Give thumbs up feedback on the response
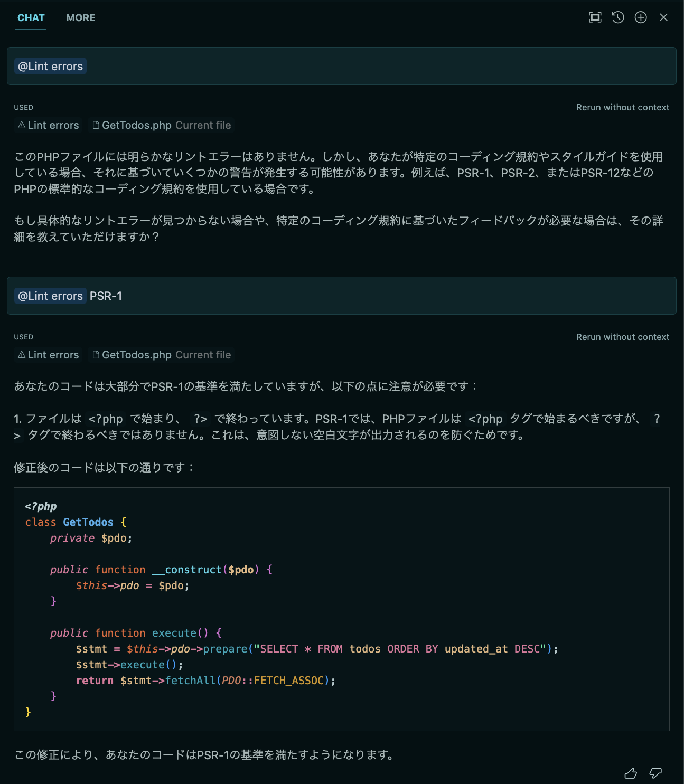The height and width of the screenshot is (784, 684). tap(631, 773)
